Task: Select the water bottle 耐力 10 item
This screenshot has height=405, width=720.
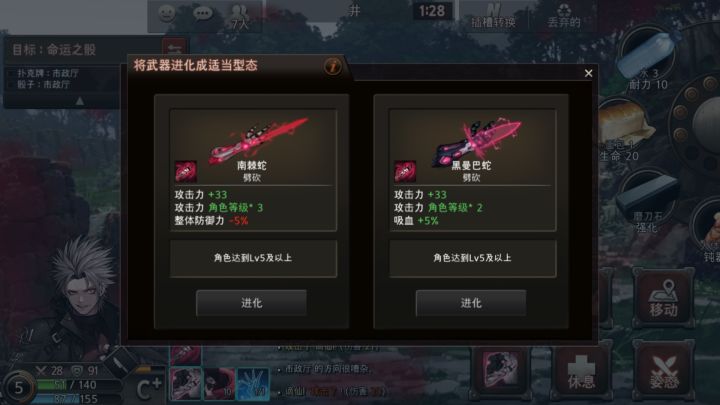Action: 648,59
